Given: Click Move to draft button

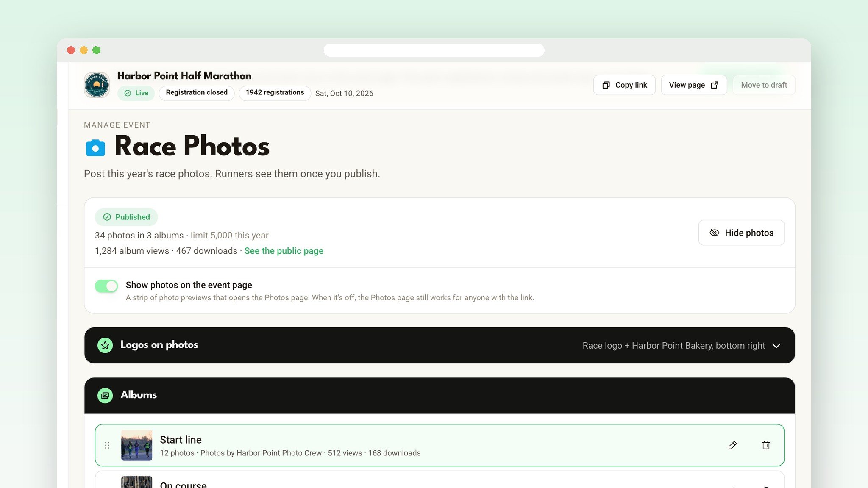Looking at the screenshot, I should click(x=764, y=85).
